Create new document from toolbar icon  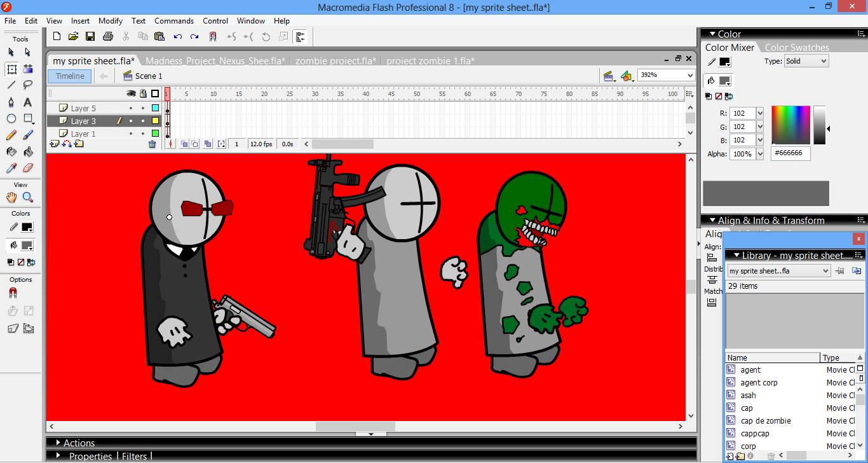pyautogui.click(x=57, y=37)
